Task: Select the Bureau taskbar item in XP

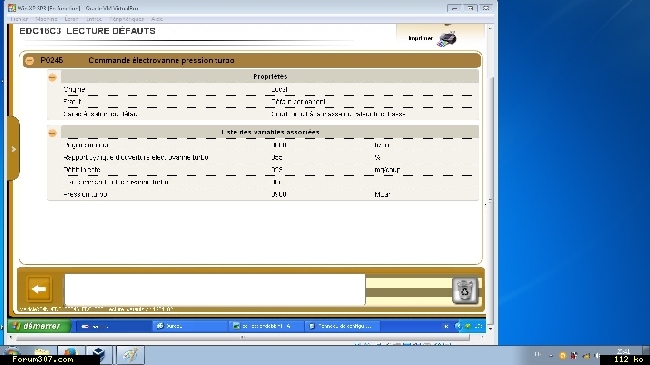Action: pos(190,326)
